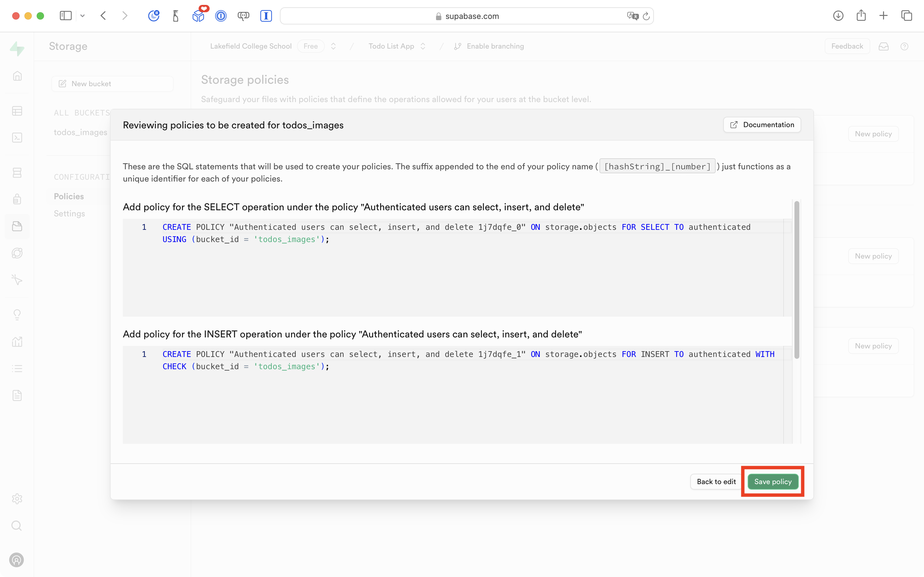Click Back to edit button
Screen dimensions: 924x577
tap(716, 482)
